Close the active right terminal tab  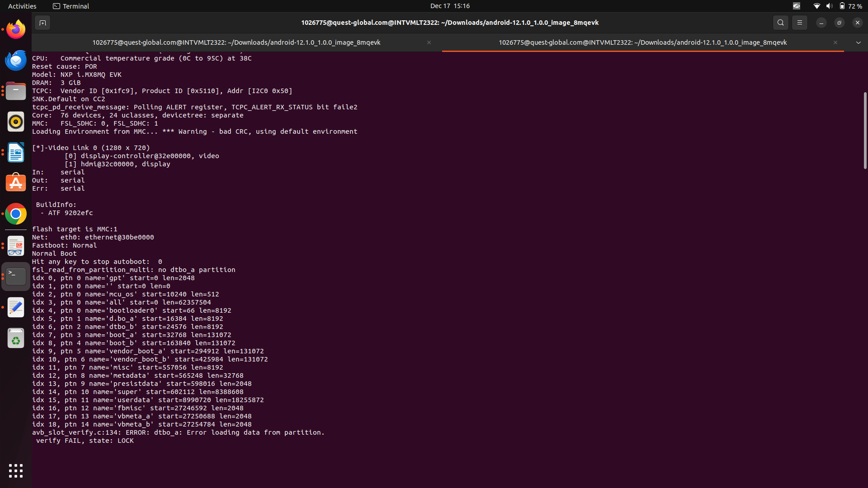coord(835,42)
